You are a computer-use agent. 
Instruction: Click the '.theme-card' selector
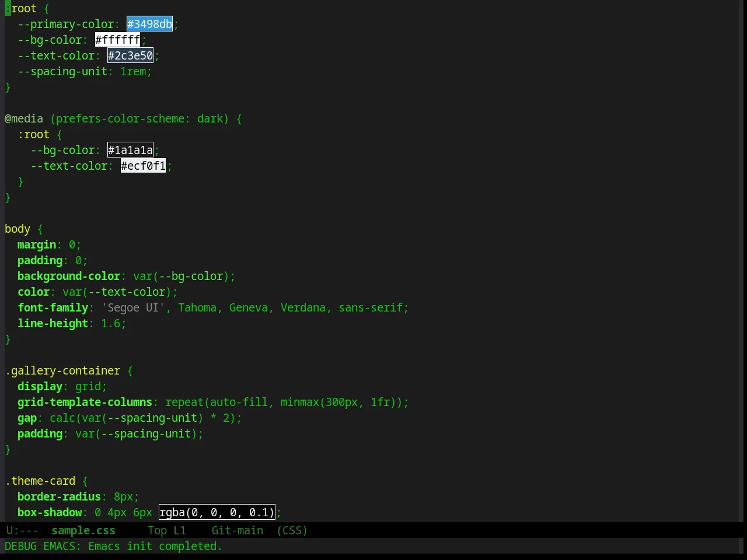40,481
